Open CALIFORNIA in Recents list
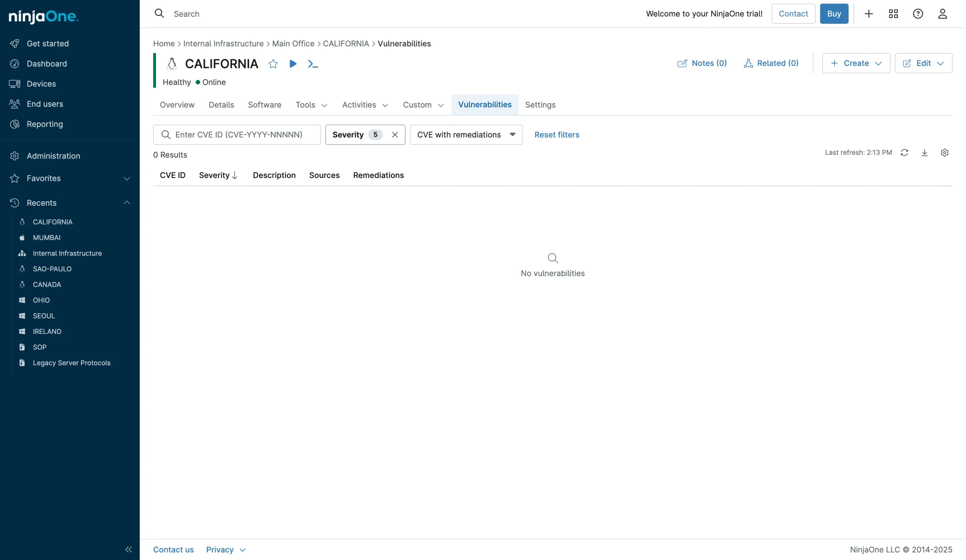This screenshot has height=560, width=966. pos(52,222)
